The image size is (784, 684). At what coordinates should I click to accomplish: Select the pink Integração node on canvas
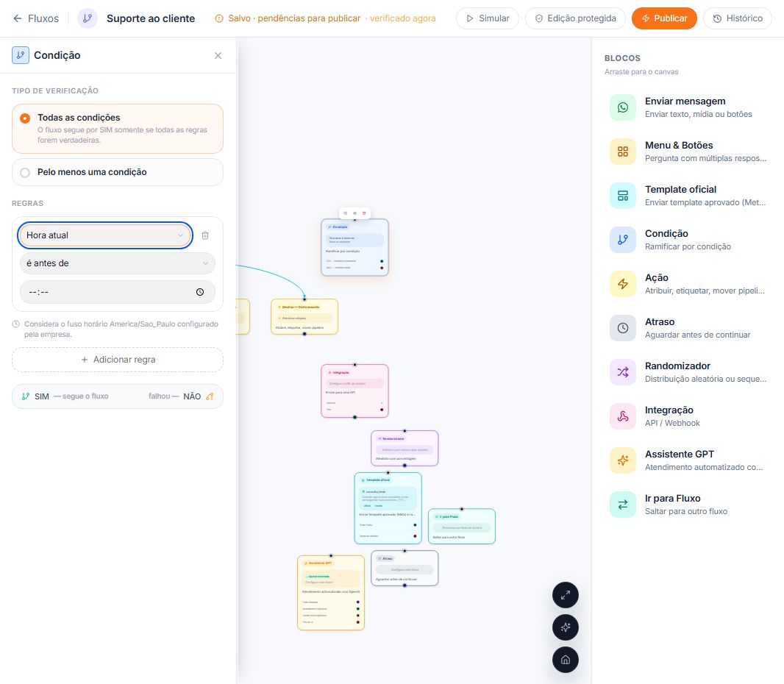(354, 391)
